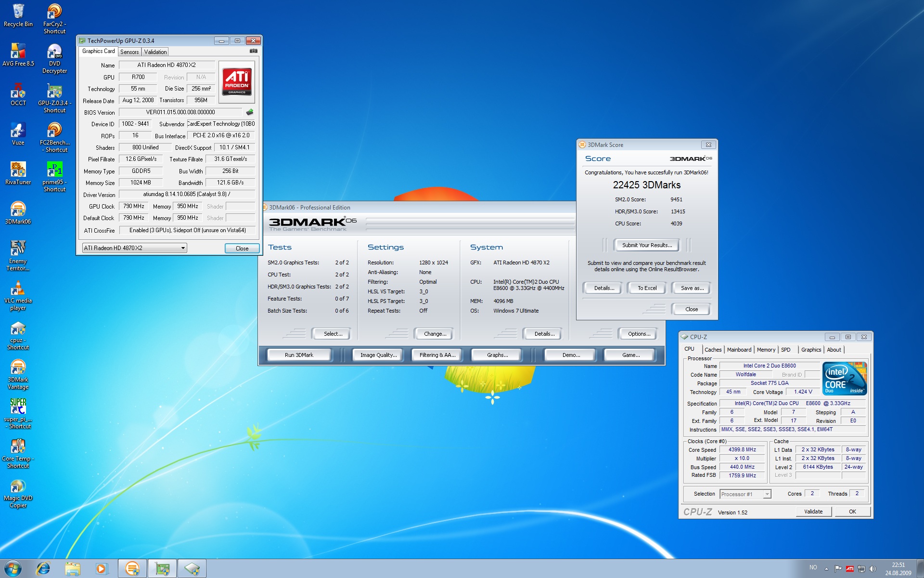Viewport: 924px width, 578px height.
Task: Click Submit Your Results button
Action: (x=647, y=245)
